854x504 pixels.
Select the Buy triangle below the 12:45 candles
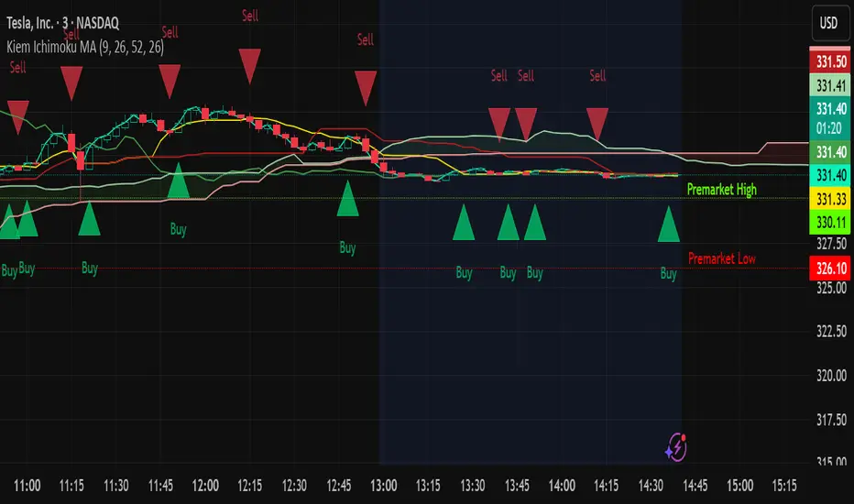(348, 200)
